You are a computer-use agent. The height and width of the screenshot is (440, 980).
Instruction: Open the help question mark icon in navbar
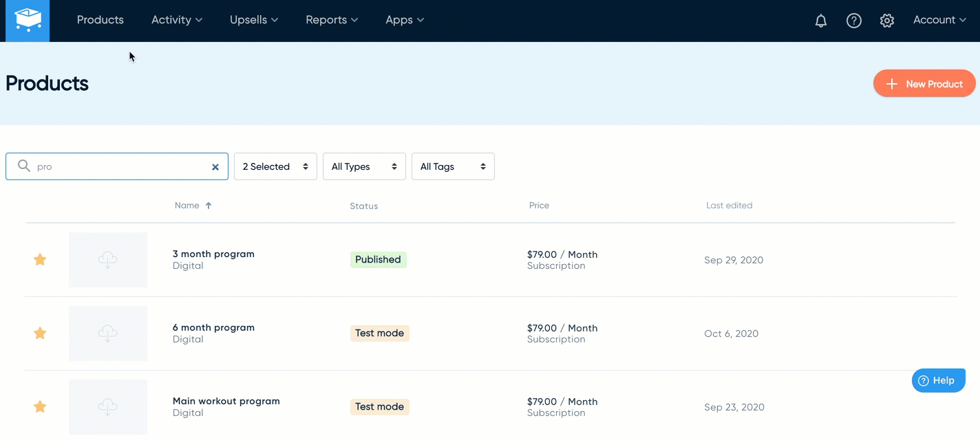point(854,21)
